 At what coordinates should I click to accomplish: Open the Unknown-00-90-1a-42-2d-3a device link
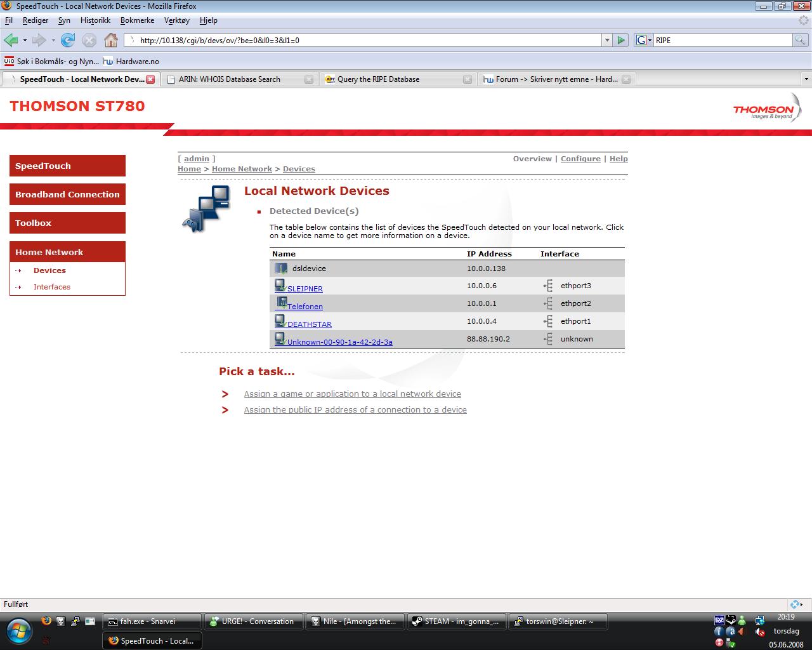tap(340, 342)
